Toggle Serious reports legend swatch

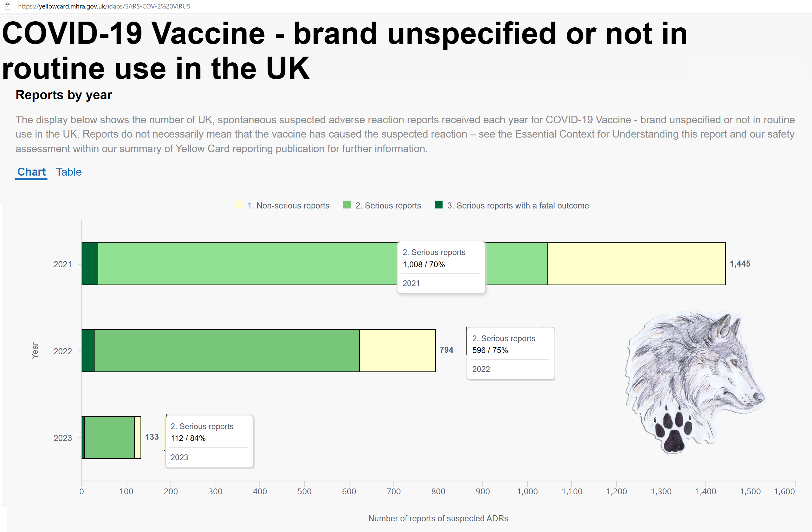[x=347, y=205]
